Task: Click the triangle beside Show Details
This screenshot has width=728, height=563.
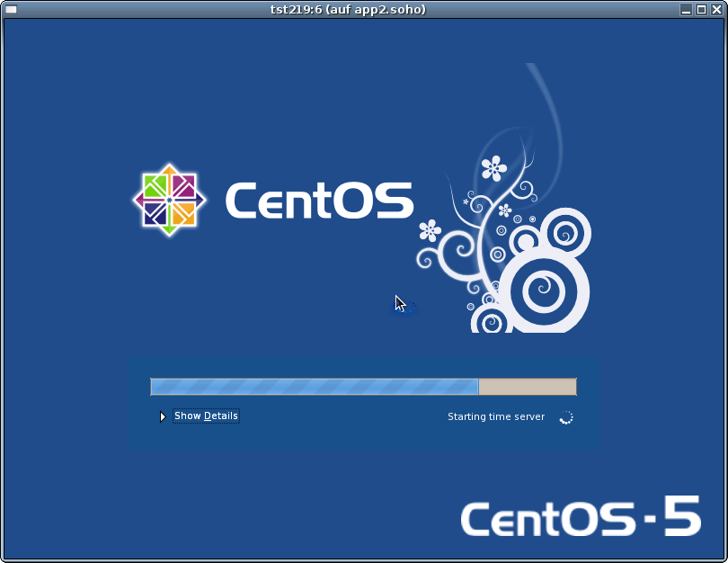Action: click(163, 416)
